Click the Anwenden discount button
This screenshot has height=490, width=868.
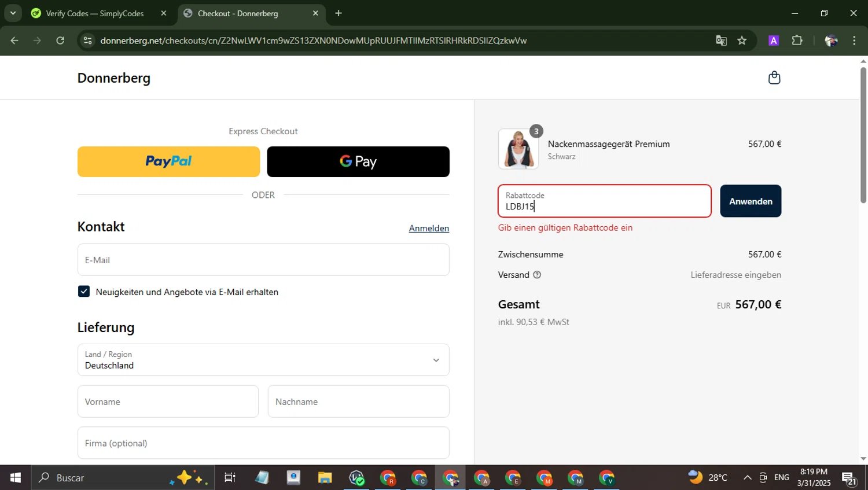click(x=751, y=201)
